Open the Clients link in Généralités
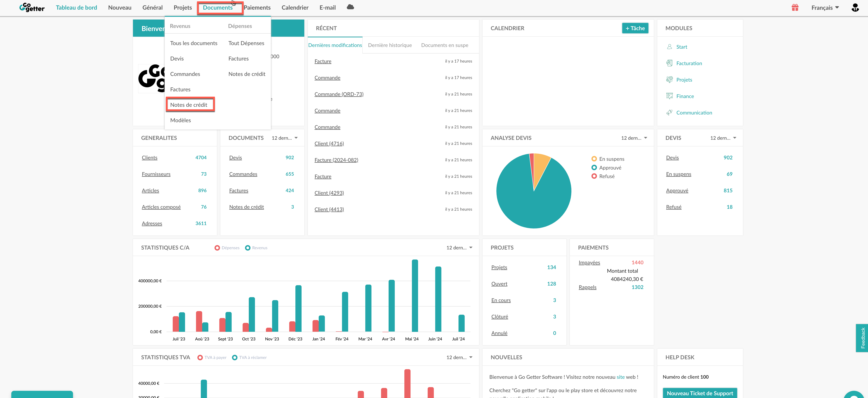 [150, 158]
